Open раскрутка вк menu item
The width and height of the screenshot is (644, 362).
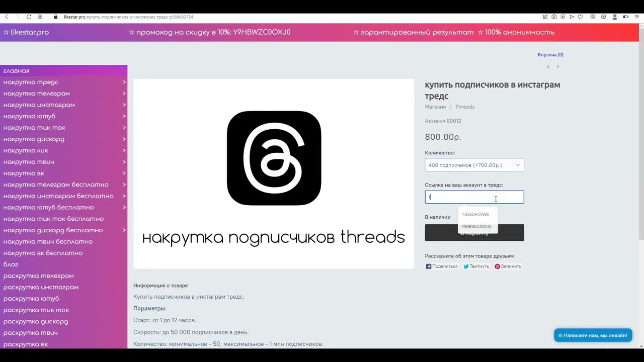[63, 344]
